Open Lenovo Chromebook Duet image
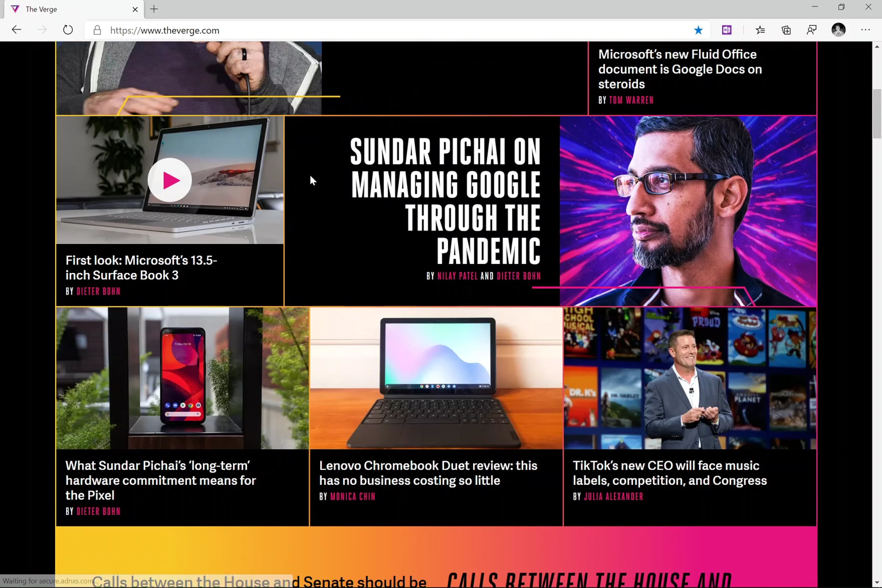This screenshot has height=588, width=882. coord(436,378)
